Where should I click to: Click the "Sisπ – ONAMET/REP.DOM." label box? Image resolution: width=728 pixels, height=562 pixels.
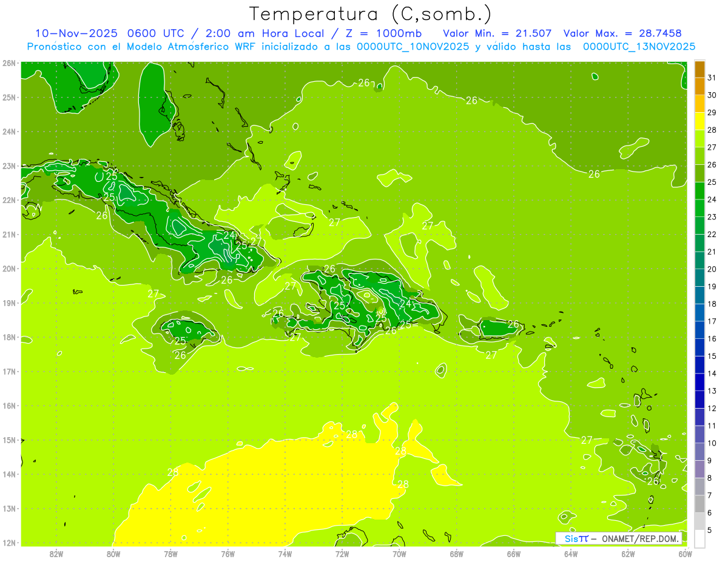pyautogui.click(x=618, y=538)
